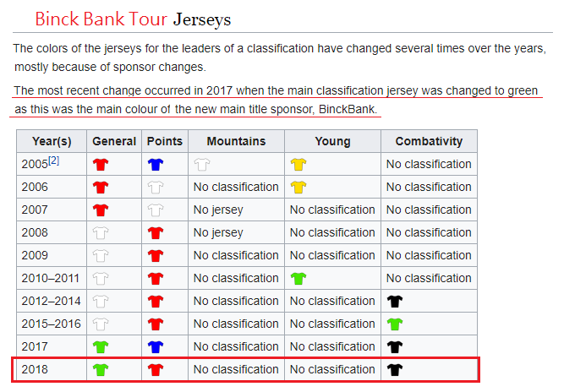Click the red General jersey in 2005 row
This screenshot has height=392, width=564.
[101, 165]
